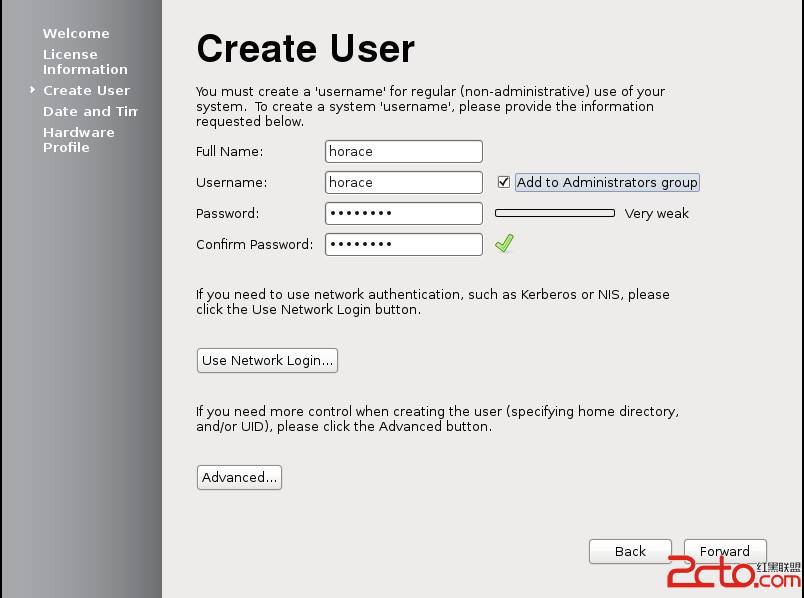The height and width of the screenshot is (598, 804).
Task: Click the 'Password:' label
Action: pyautogui.click(x=228, y=213)
